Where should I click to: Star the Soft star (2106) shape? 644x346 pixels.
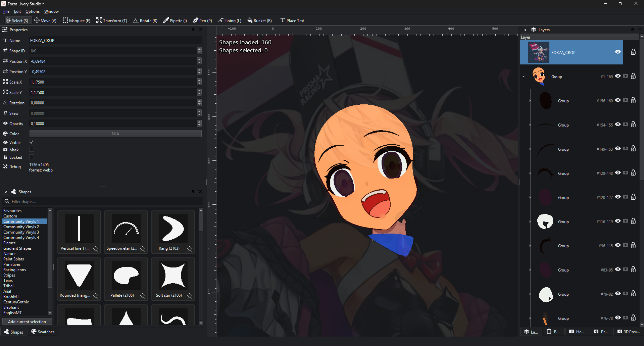[190, 296]
